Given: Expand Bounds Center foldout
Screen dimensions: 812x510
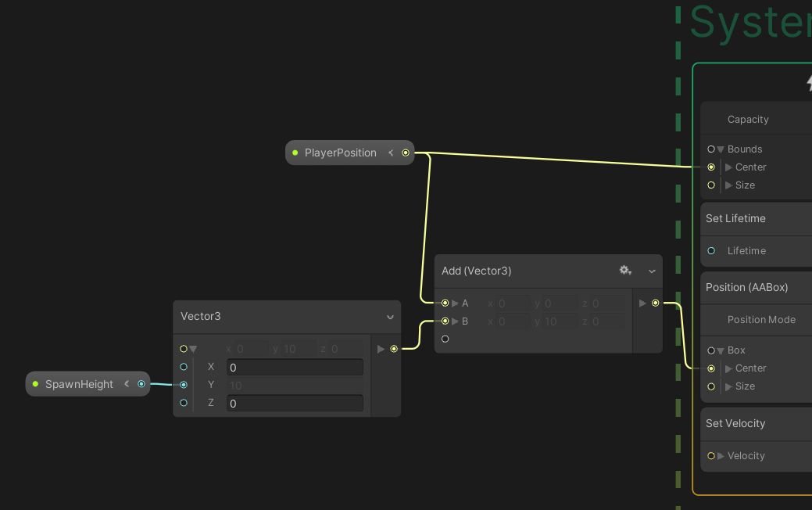Looking at the screenshot, I should (x=728, y=167).
